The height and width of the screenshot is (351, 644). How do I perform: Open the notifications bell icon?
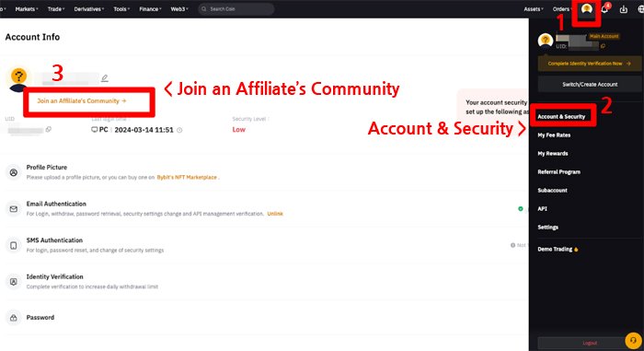[x=604, y=9]
